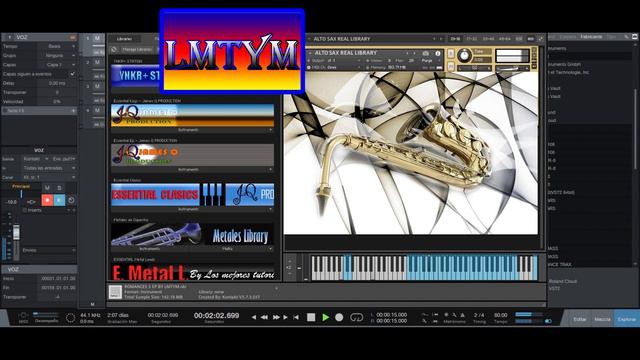Toggle the loop button in transport
The height and width of the screenshot is (360, 640).
(x=356, y=317)
